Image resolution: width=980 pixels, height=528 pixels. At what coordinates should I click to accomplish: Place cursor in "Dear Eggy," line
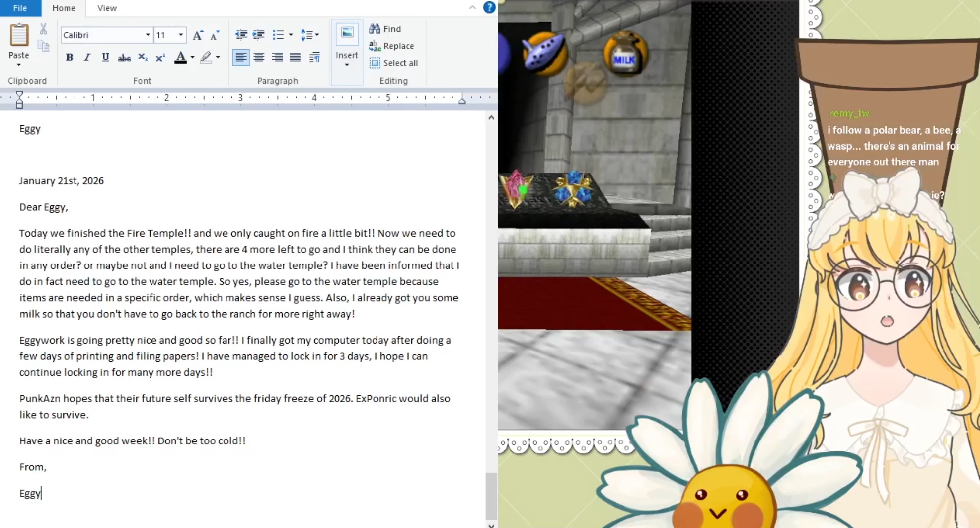pyautogui.click(x=44, y=207)
